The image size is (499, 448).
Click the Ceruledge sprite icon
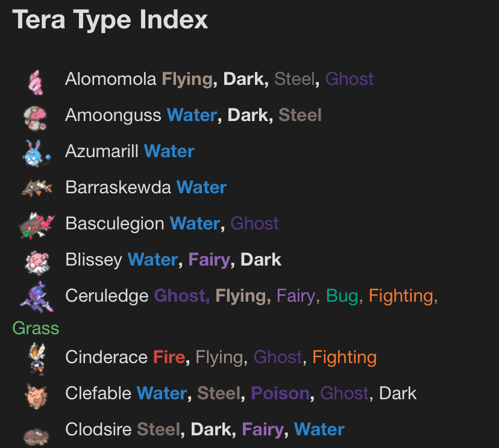click(36, 296)
